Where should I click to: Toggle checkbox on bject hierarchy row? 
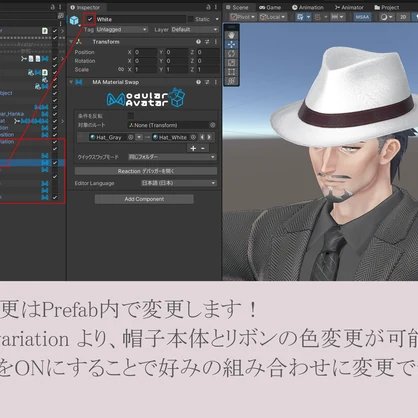(55, 93)
